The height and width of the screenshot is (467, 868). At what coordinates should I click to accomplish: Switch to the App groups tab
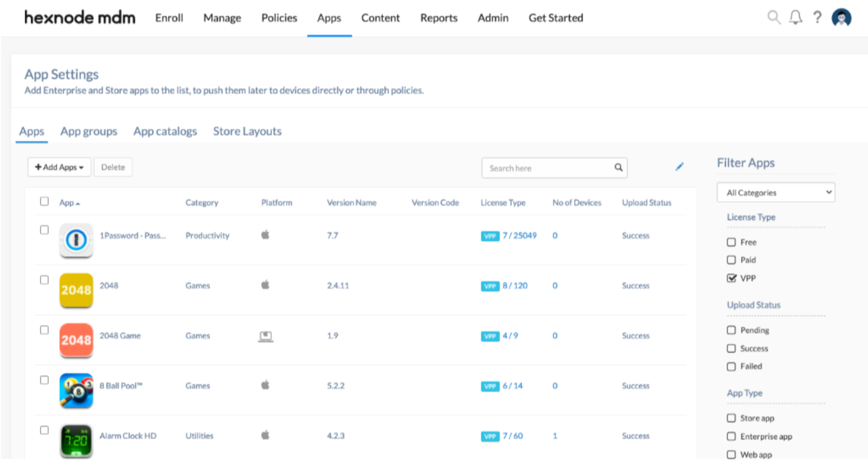88,131
